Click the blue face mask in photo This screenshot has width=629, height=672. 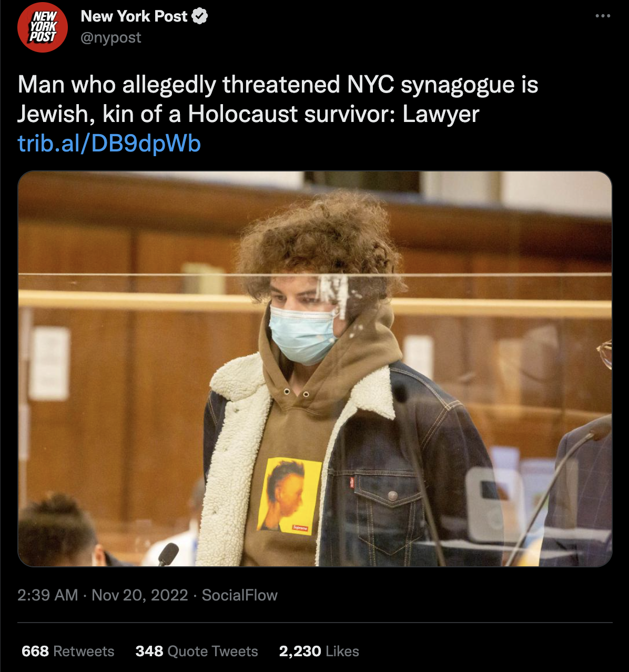303,334
